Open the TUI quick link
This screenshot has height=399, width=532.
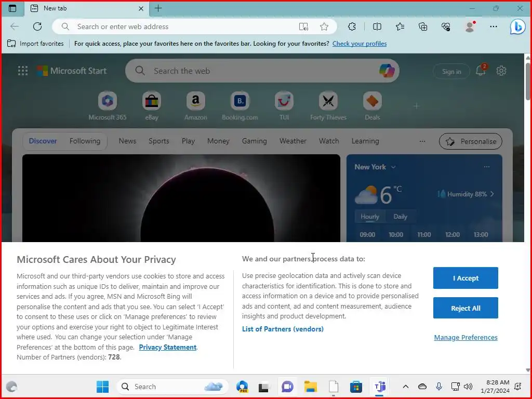[x=284, y=106]
